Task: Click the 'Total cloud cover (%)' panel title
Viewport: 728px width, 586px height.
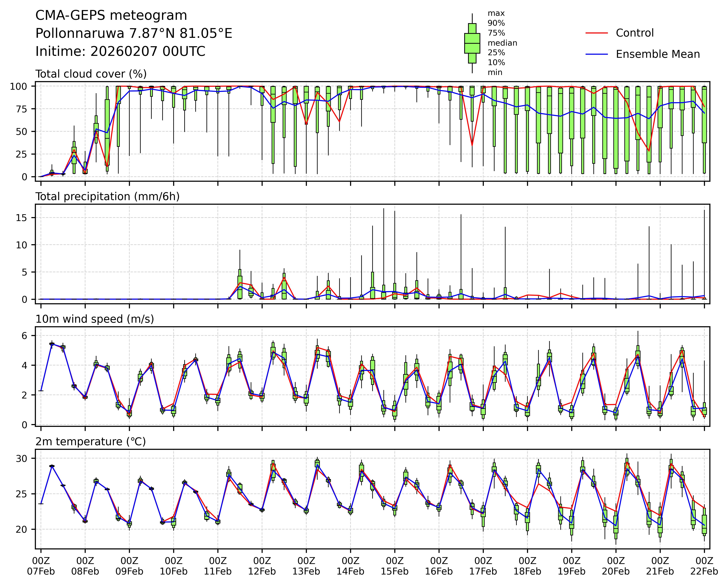Action: 91,74
